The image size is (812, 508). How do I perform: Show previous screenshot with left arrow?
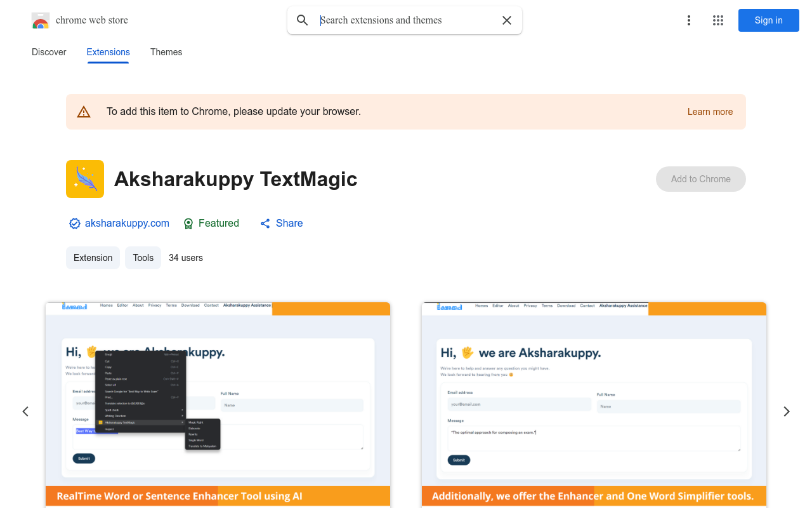click(x=25, y=411)
